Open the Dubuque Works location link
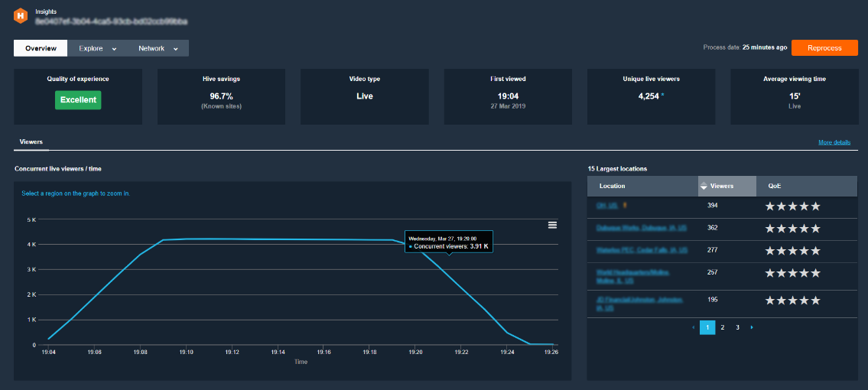 click(642, 228)
